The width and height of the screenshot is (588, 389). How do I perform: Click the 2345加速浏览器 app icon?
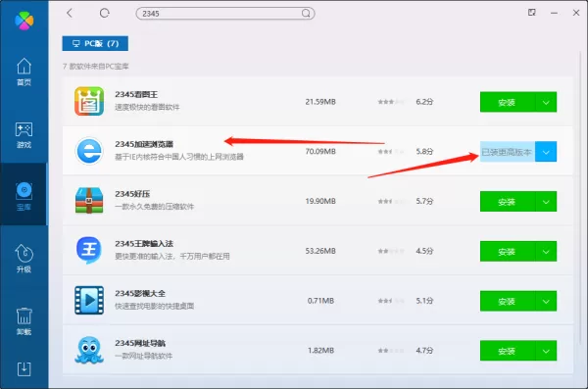[x=89, y=151]
